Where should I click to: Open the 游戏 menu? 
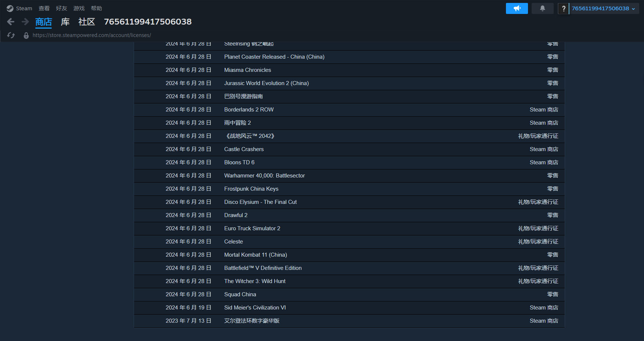[x=79, y=8]
